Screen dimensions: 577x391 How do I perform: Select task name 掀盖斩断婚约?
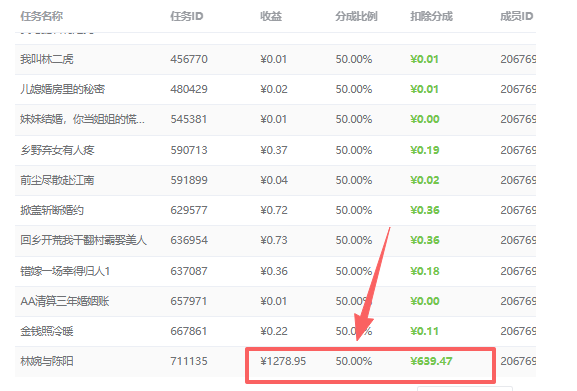(x=52, y=210)
